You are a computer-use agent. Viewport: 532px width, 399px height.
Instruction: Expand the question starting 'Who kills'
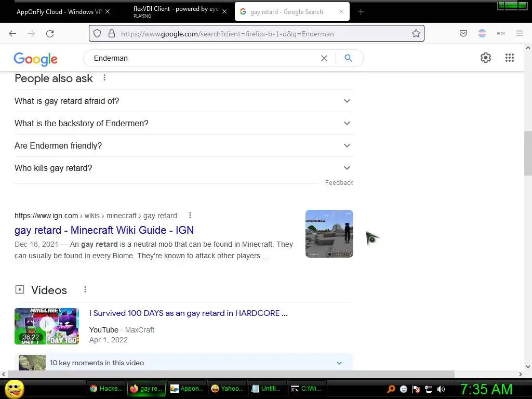coord(184,168)
